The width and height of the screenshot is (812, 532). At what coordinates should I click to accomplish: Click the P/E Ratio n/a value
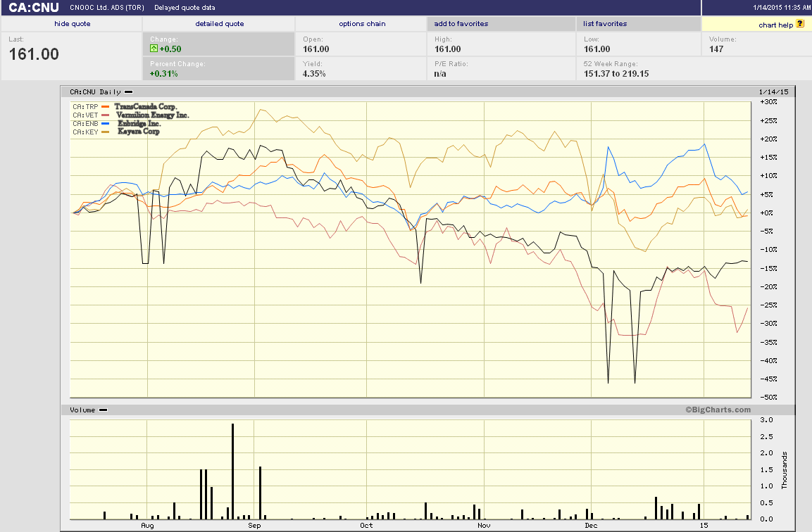coord(440,73)
